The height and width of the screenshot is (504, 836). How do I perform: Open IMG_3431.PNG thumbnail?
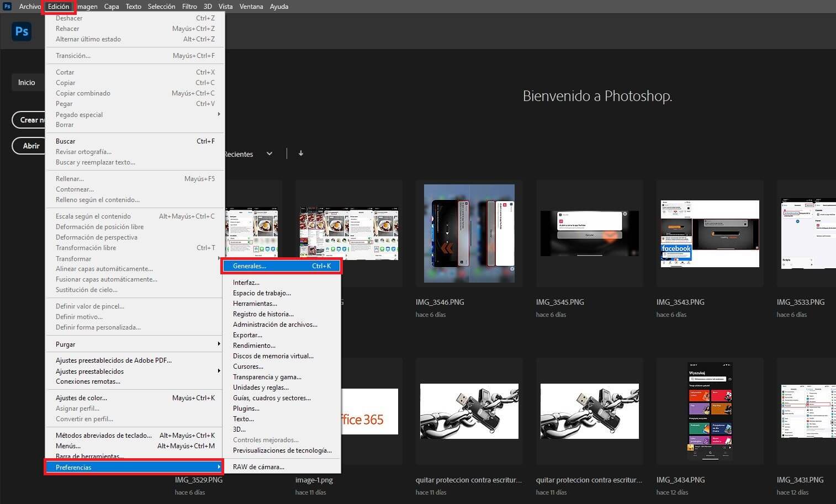808,411
